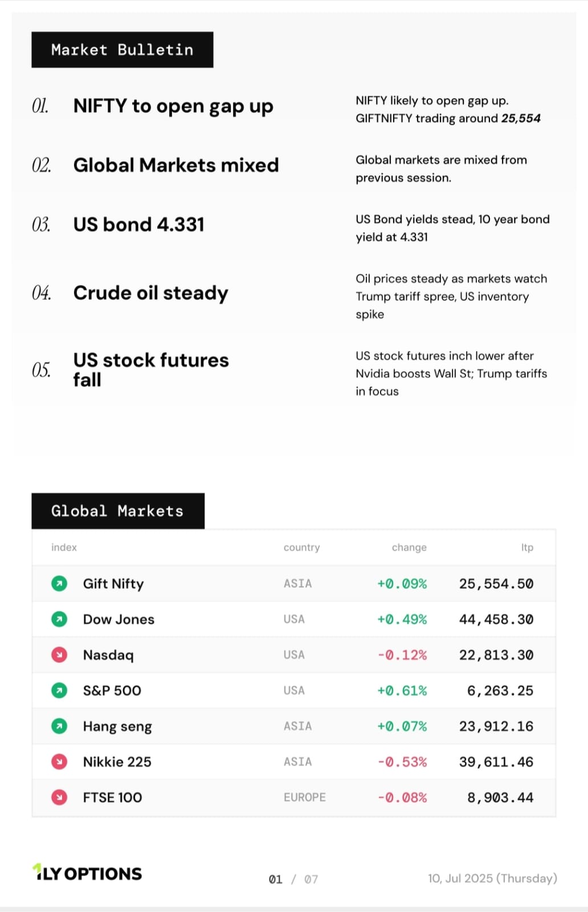
Task: Click the 'country' column header
Action: (x=301, y=547)
